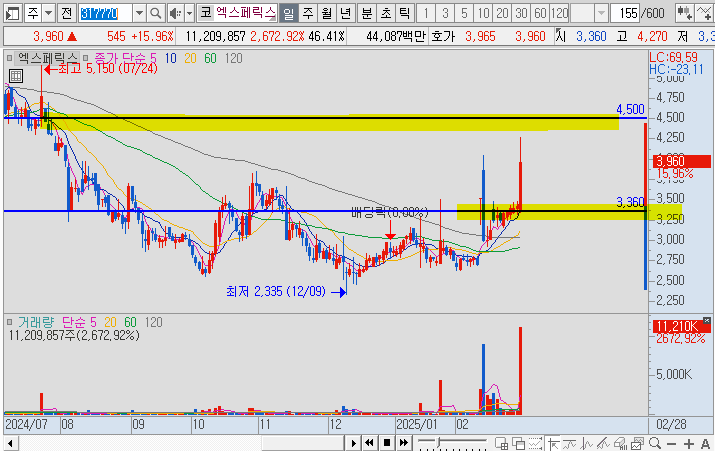715x451 pixels.
Task: Choose the 60 interval button
Action: [x=540, y=13]
